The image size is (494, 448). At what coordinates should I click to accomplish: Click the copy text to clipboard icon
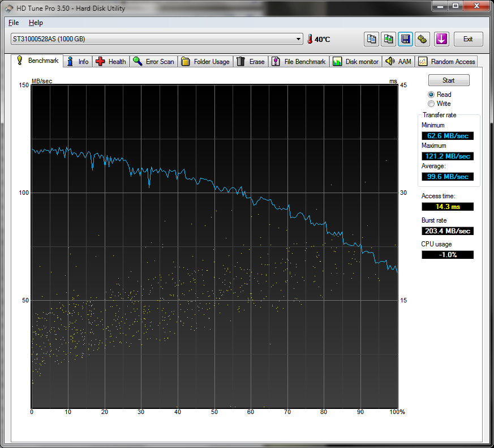pos(371,39)
